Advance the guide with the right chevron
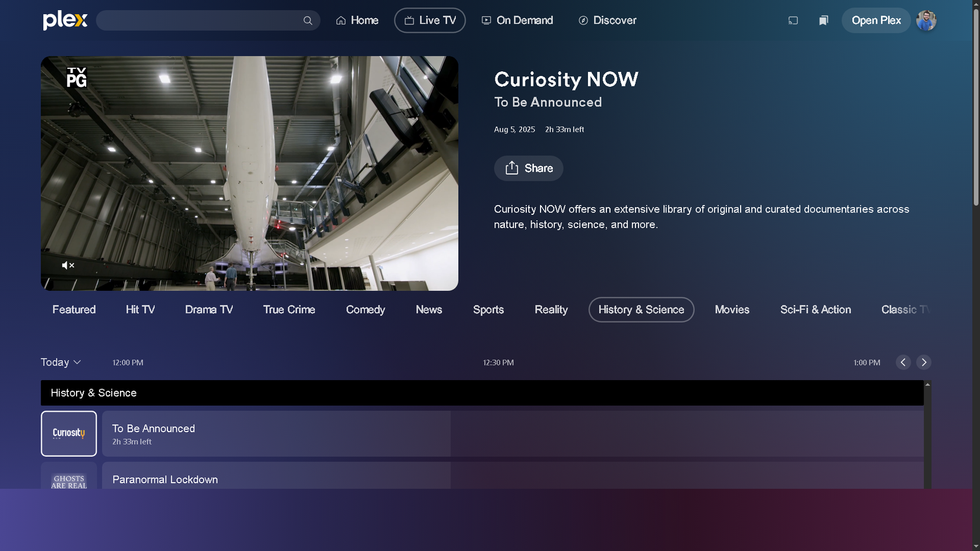This screenshot has height=551, width=980. tap(924, 362)
